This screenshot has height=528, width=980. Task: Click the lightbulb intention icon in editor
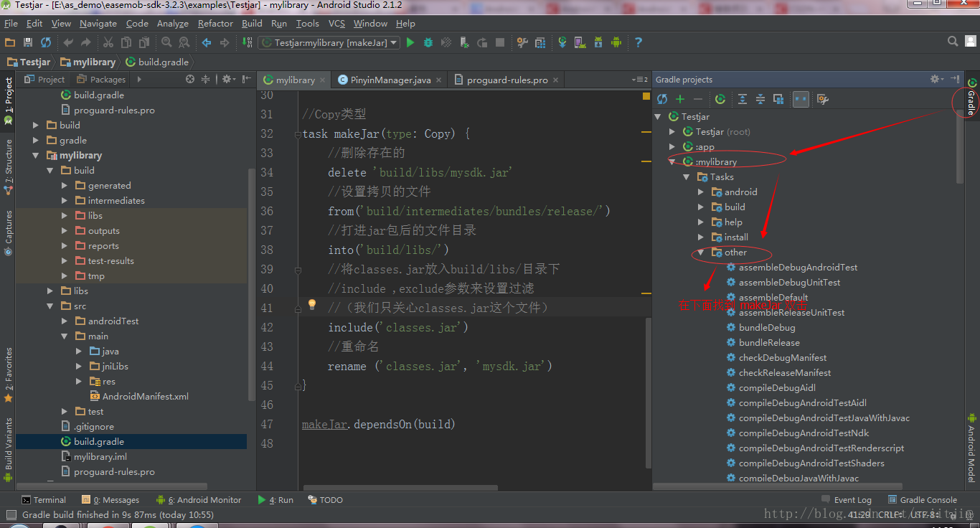(311, 305)
